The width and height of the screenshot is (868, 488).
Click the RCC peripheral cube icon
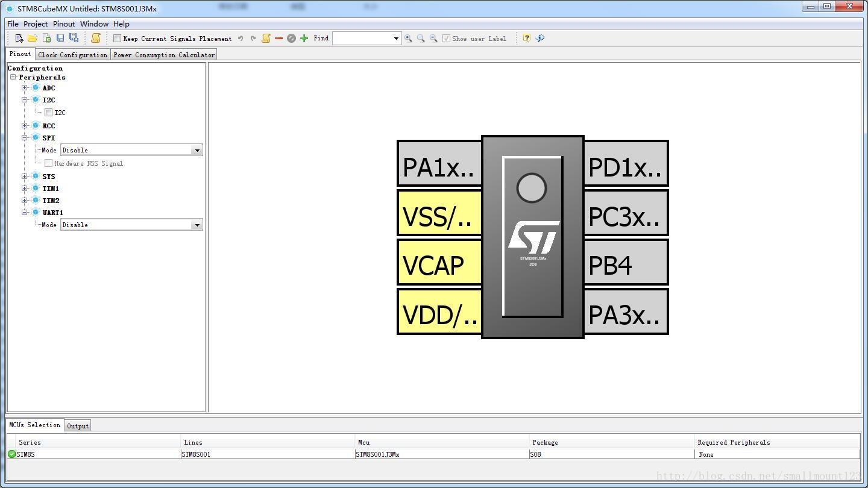(36, 125)
